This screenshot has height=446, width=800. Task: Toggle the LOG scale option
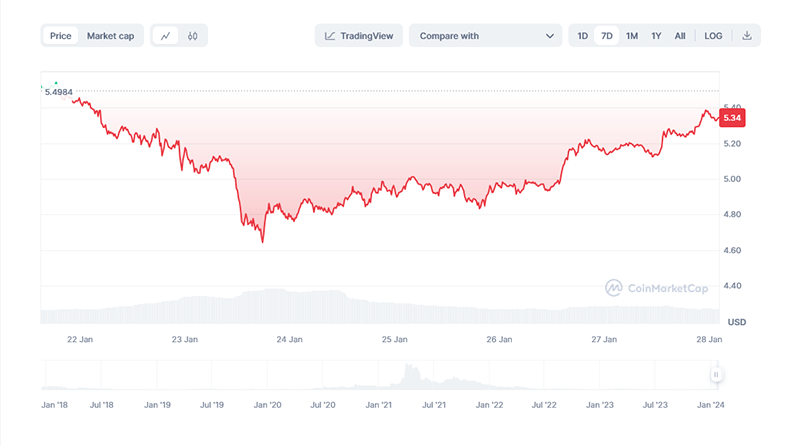713,36
